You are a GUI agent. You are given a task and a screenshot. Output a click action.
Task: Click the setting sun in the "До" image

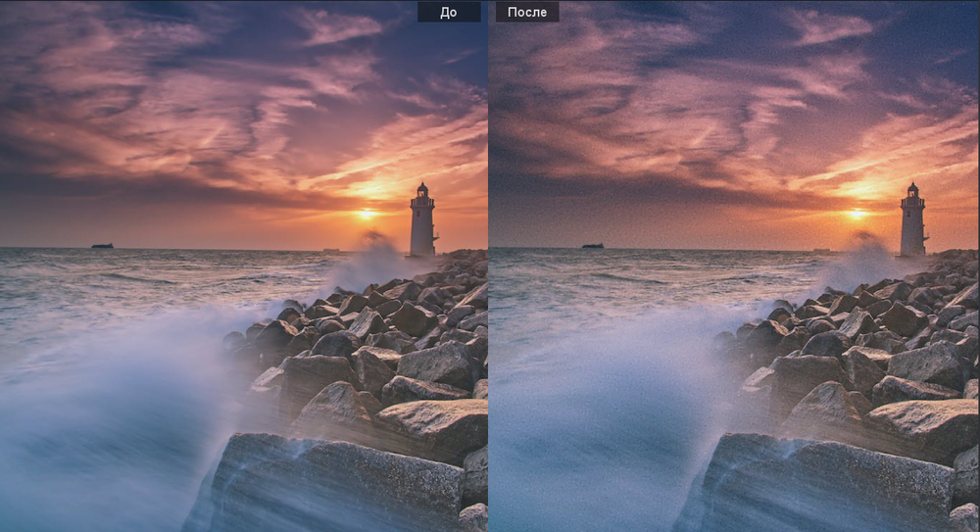(367, 213)
